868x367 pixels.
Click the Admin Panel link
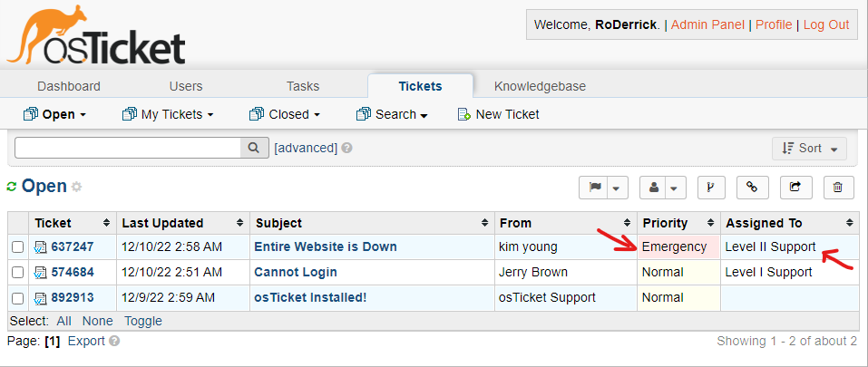[707, 24]
